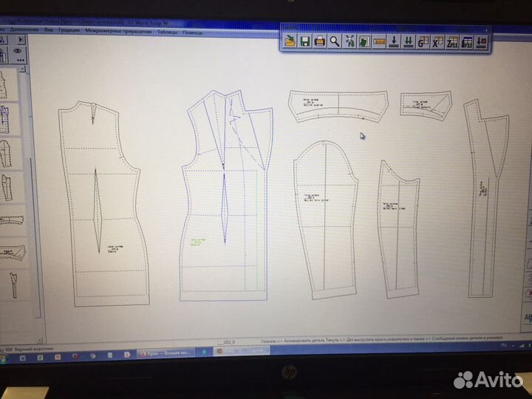Open the Градация menu
This screenshot has width=532, height=399.
point(69,33)
